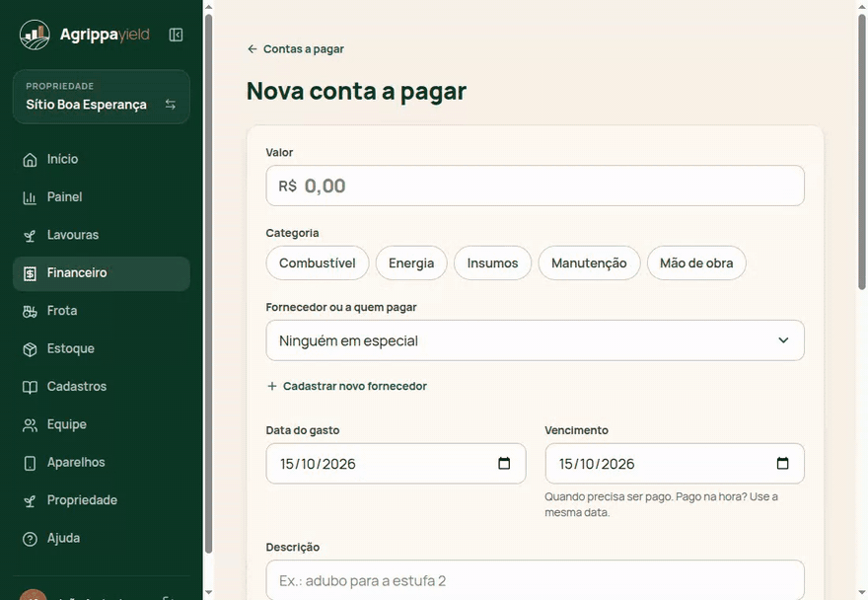Click the Agrippa yield logo icon
This screenshot has width=868, height=600.
[x=35, y=35]
